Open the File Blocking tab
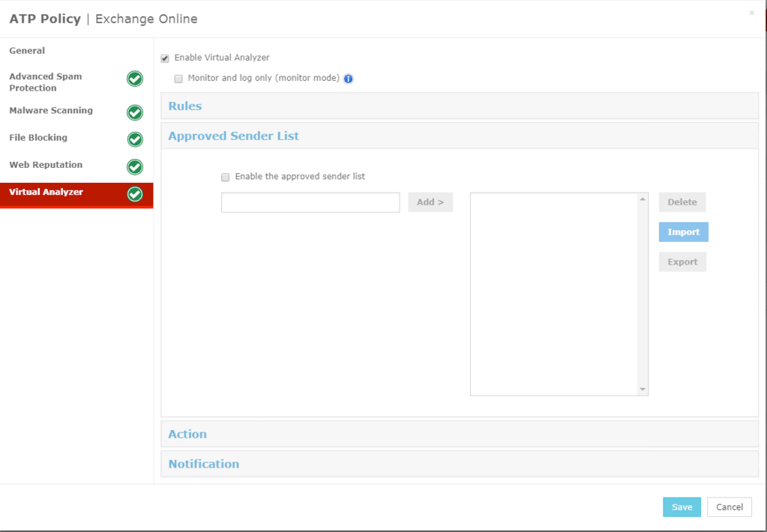This screenshot has height=532, width=767. pyautogui.click(x=76, y=138)
